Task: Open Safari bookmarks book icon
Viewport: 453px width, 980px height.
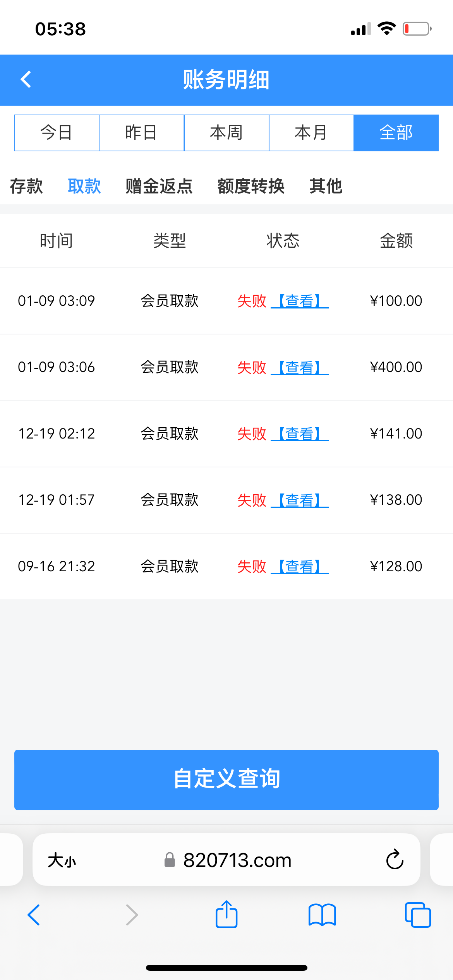Action: pyautogui.click(x=322, y=915)
